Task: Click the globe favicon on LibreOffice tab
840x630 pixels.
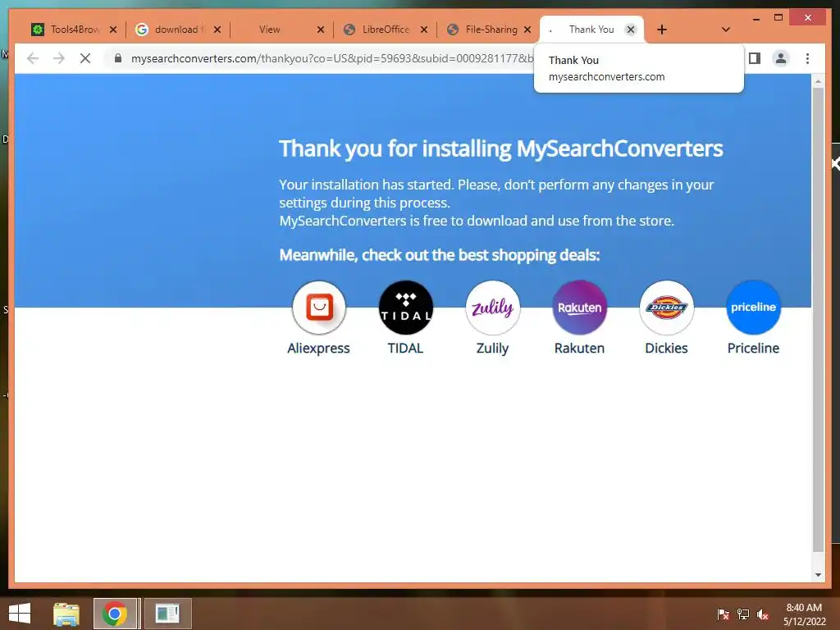Action: (349, 30)
